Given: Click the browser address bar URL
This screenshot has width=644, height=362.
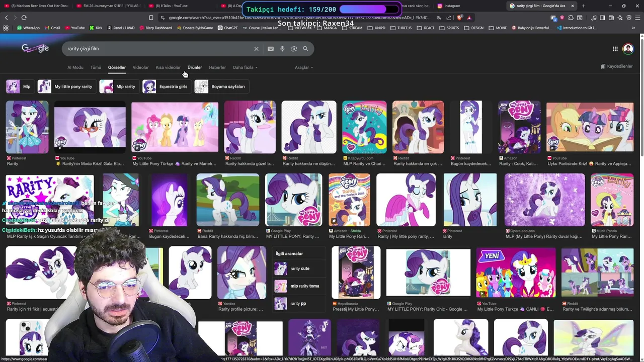Looking at the screenshot, I should coord(299,18).
